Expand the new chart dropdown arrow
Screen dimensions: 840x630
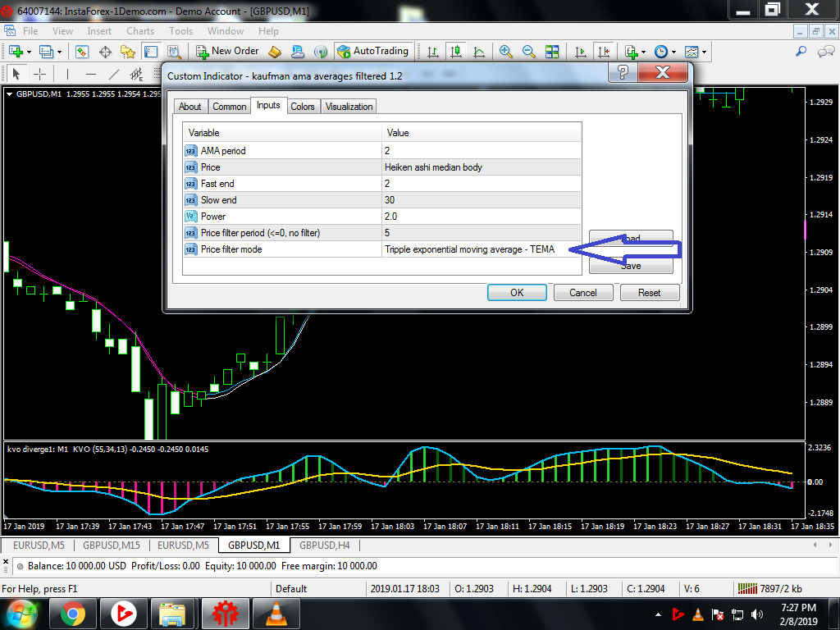(29, 52)
